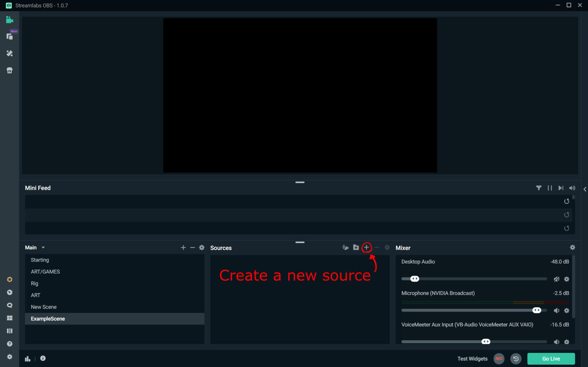Open Layout Editor grid icon in sidebar
Screen dimensions: 588x367
tap(9, 318)
